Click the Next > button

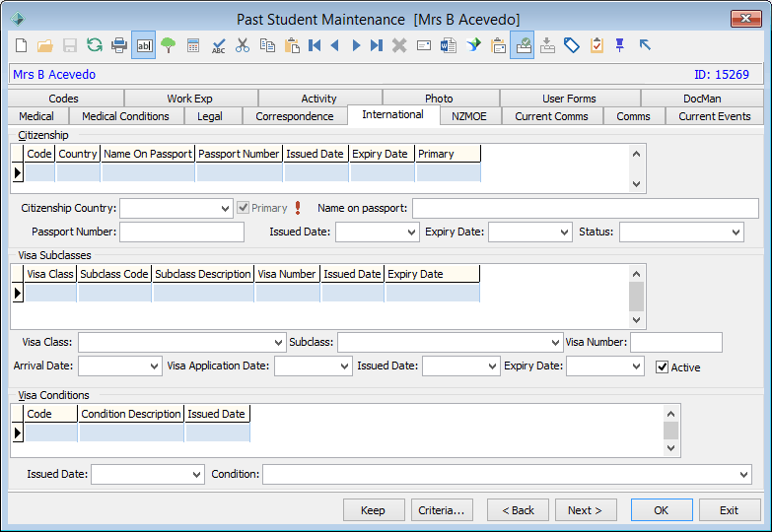click(586, 510)
